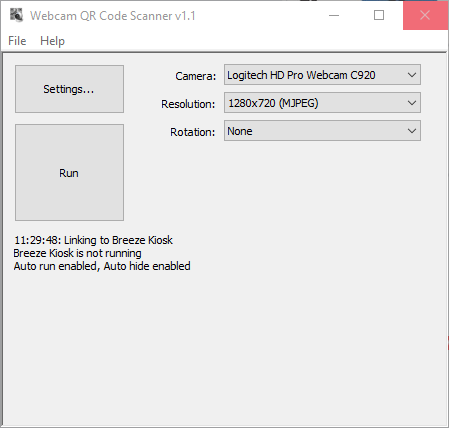Expand the Resolution dropdown arrow
This screenshot has width=449, height=428.
point(412,103)
